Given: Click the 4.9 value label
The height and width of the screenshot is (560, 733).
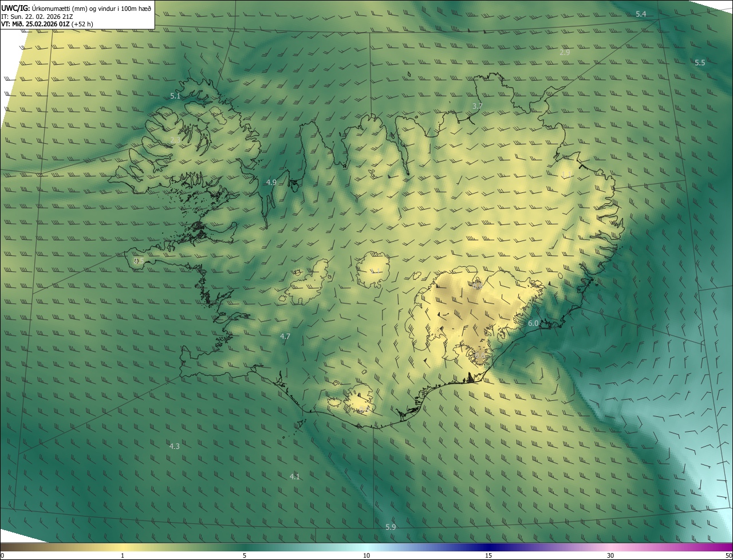Looking at the screenshot, I should [x=271, y=182].
